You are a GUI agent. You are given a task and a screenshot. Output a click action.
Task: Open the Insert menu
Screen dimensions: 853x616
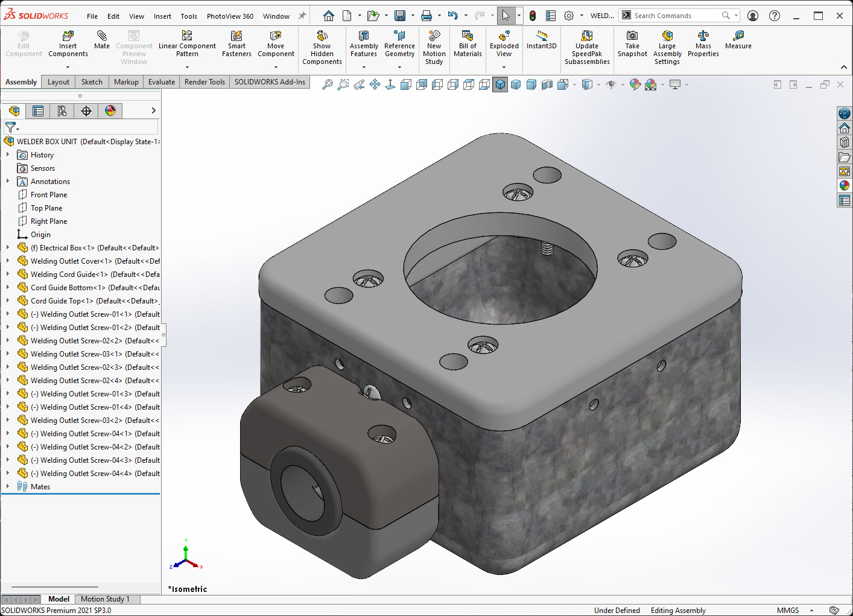tap(162, 16)
